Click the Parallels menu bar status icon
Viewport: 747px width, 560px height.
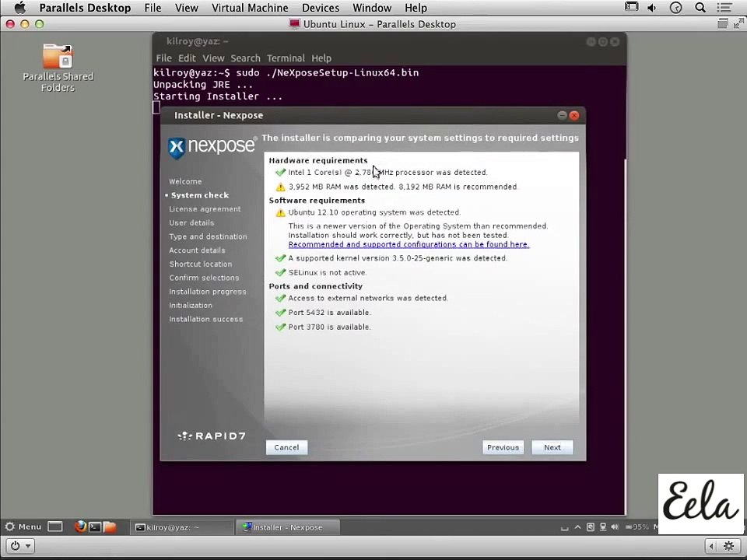point(631,7)
